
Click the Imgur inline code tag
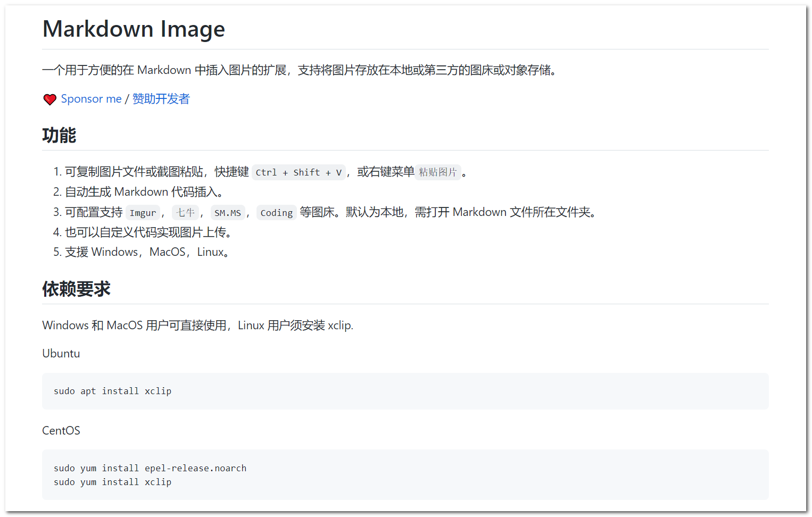tap(143, 213)
